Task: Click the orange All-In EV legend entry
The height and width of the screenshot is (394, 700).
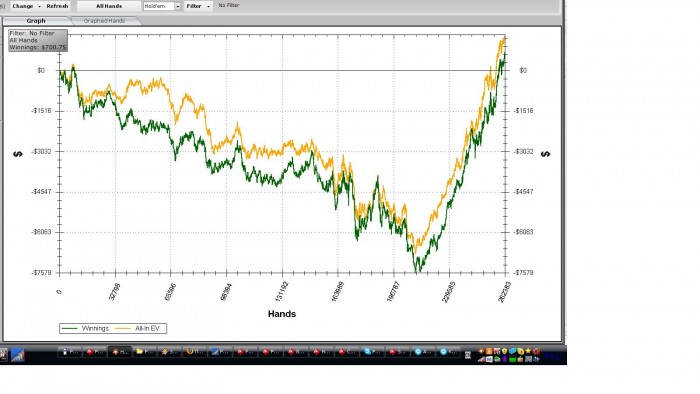Action: (138, 328)
